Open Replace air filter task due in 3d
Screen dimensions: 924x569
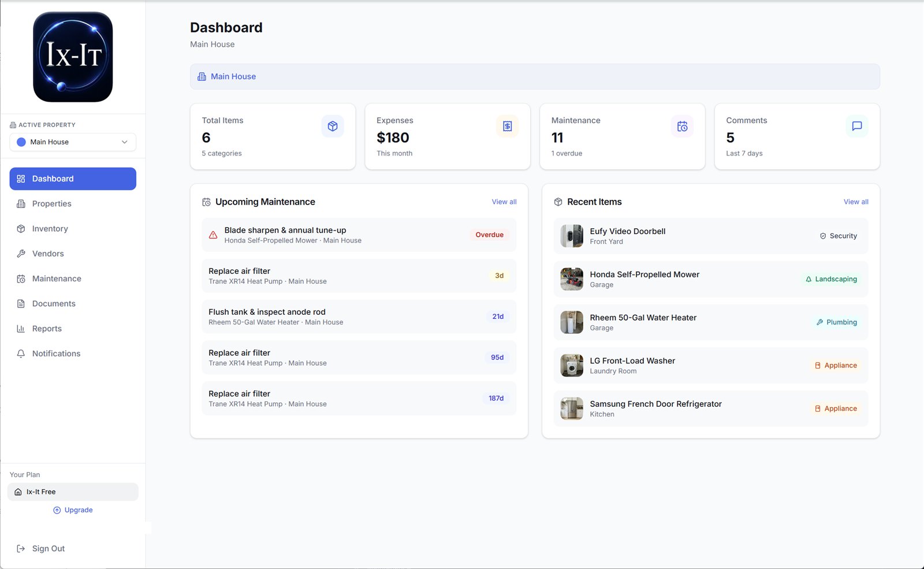359,276
